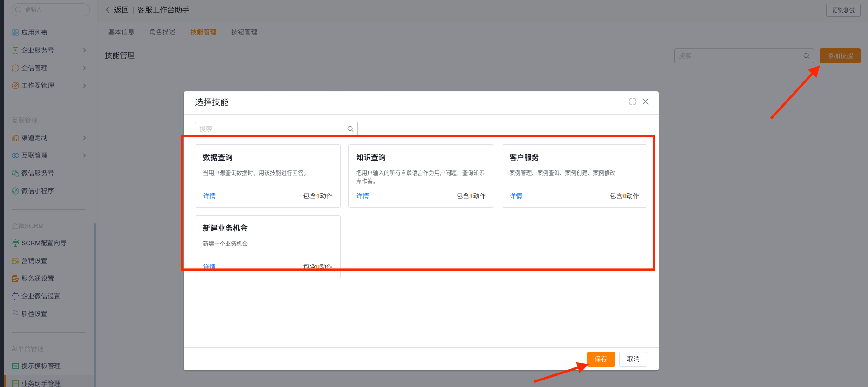The height and width of the screenshot is (387, 868).
Task: Select the 知识查询 skill card
Action: coord(421,176)
